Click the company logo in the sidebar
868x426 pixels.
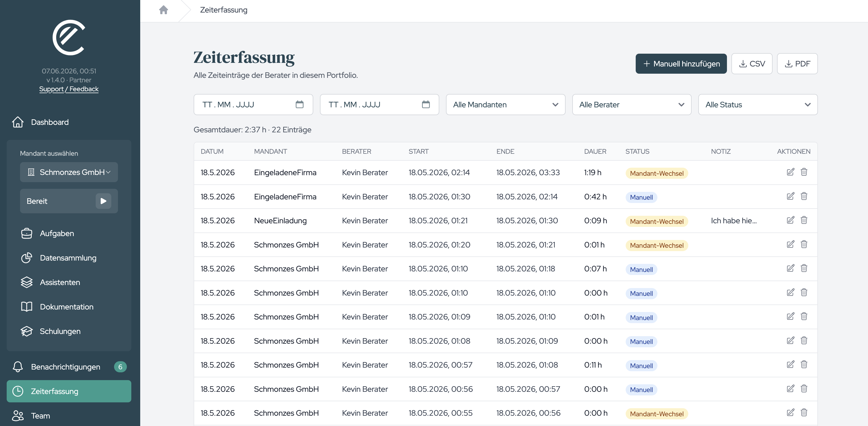tap(69, 37)
